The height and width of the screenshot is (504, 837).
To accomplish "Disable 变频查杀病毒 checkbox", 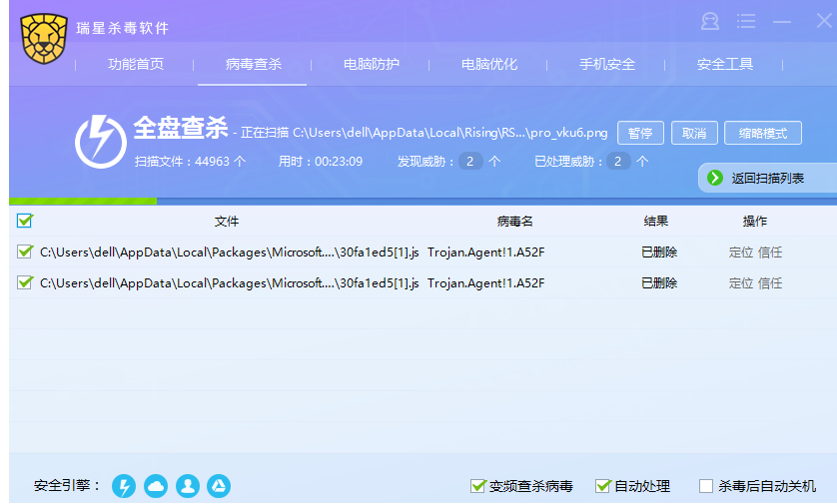I will (x=477, y=486).
